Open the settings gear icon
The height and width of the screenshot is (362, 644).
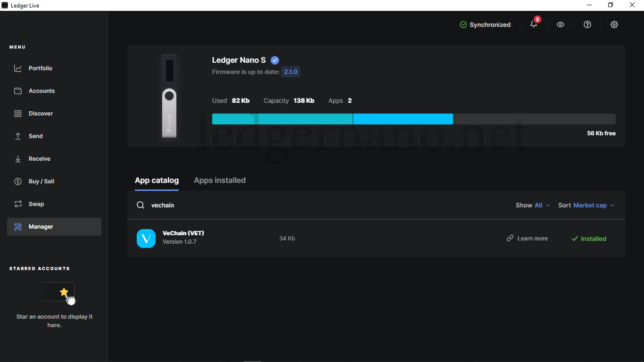coord(614,25)
